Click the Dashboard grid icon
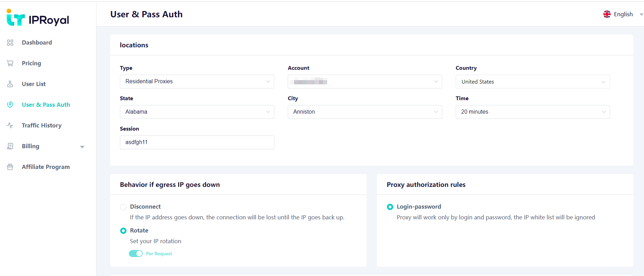The image size is (644, 276). pyautogui.click(x=10, y=42)
